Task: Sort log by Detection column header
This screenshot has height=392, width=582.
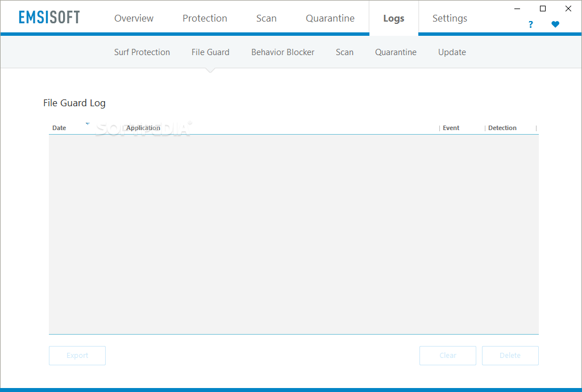Action: click(502, 128)
